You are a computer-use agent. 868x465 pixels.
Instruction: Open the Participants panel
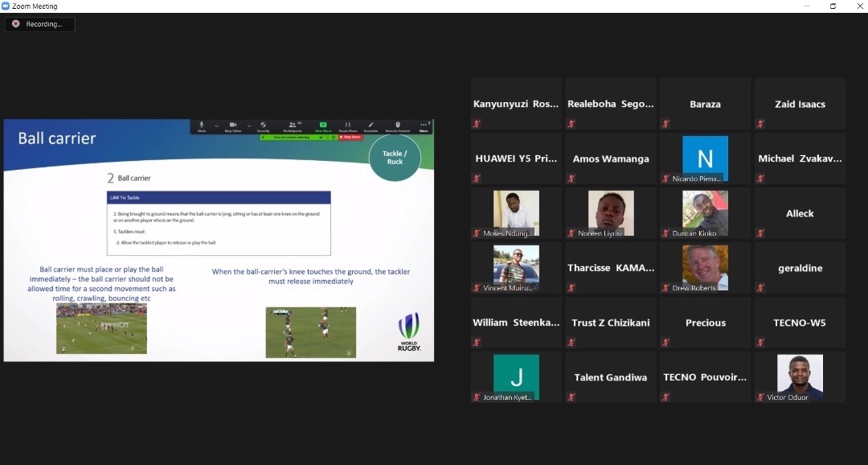[293, 126]
